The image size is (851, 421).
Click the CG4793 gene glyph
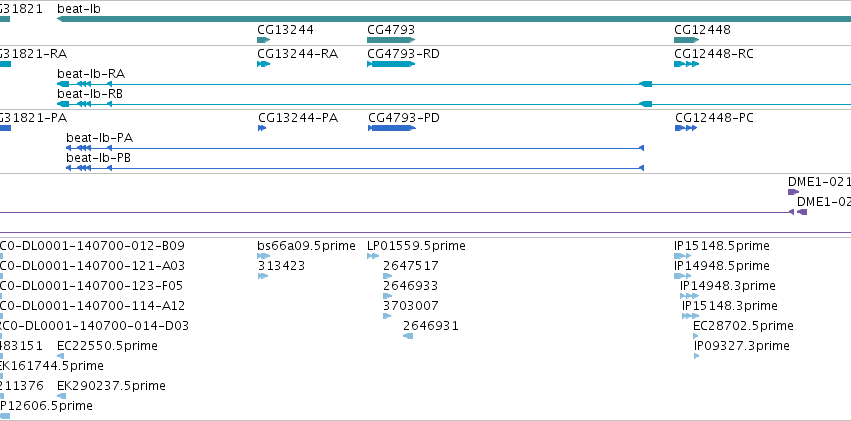(391, 40)
